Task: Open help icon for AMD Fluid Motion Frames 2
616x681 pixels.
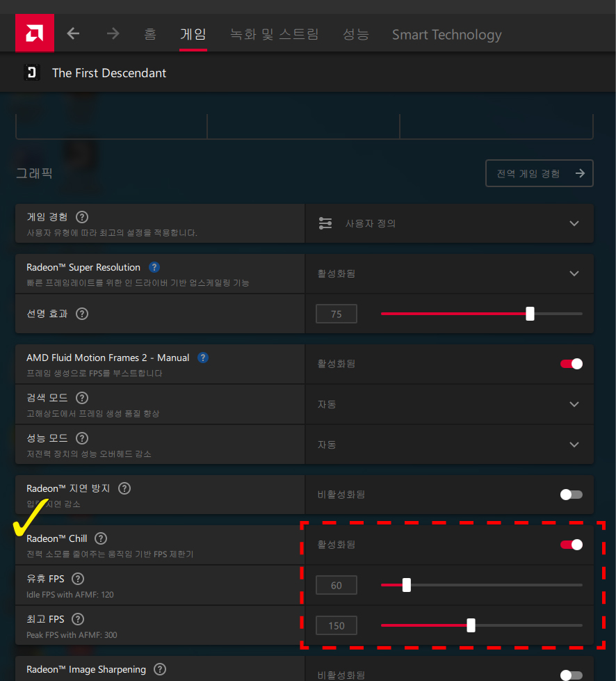Action: point(203,358)
